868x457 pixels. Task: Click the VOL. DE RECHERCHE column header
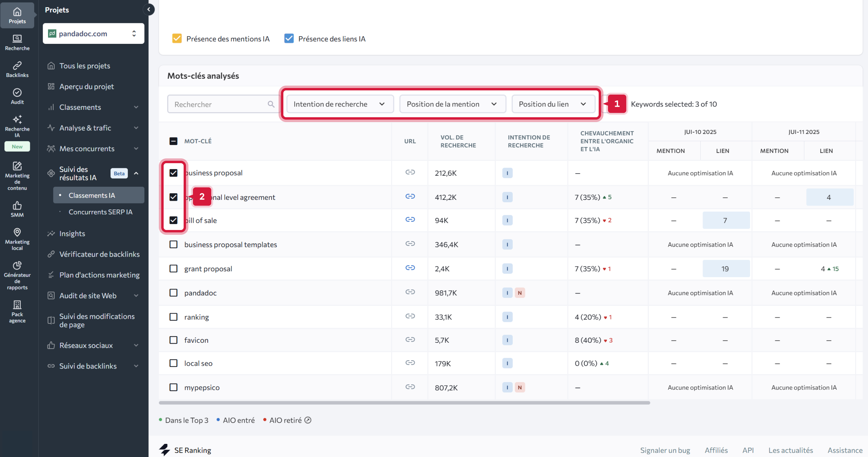[x=458, y=141]
